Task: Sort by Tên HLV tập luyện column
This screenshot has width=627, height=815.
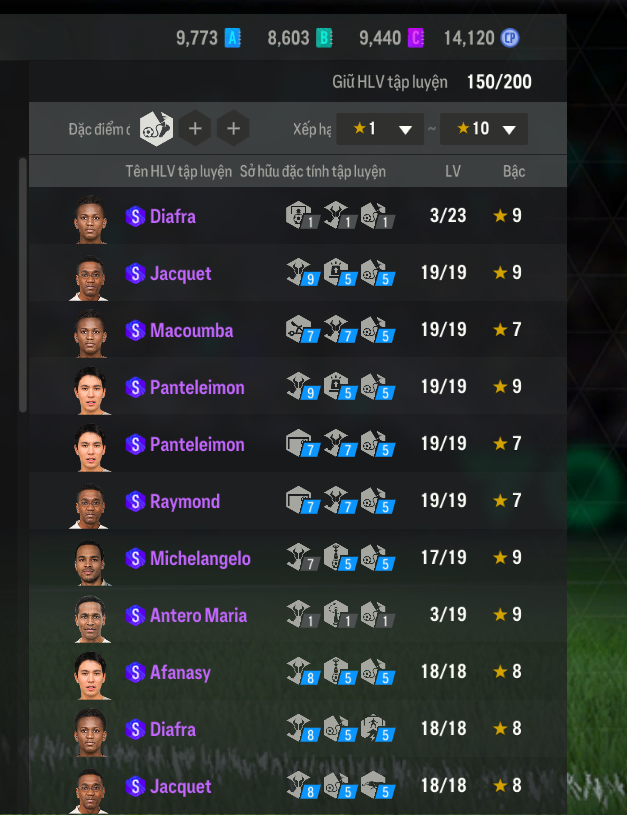Action: click(178, 172)
